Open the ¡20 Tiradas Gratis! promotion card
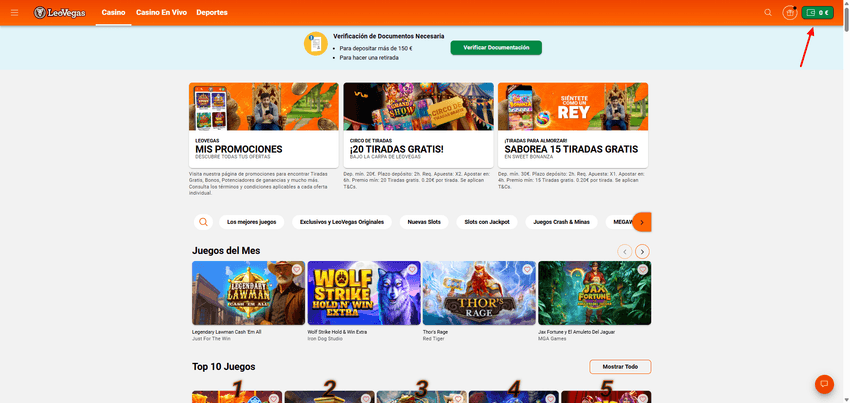 tap(418, 125)
